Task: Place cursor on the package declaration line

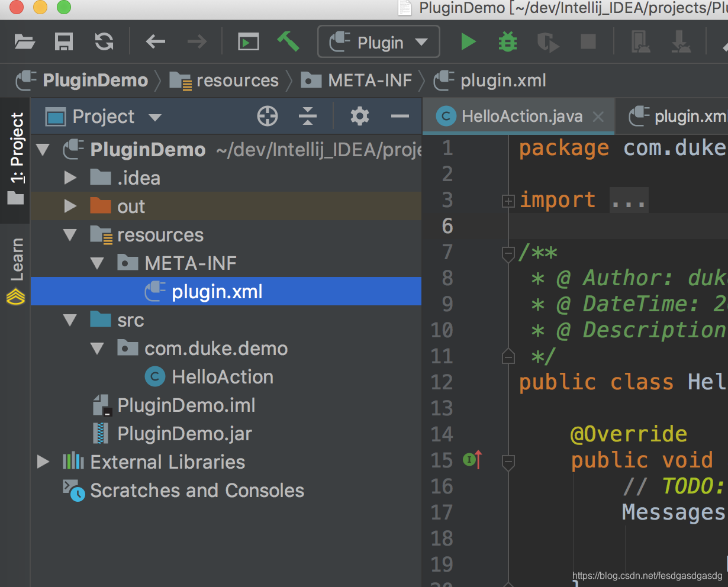Action: [623, 148]
